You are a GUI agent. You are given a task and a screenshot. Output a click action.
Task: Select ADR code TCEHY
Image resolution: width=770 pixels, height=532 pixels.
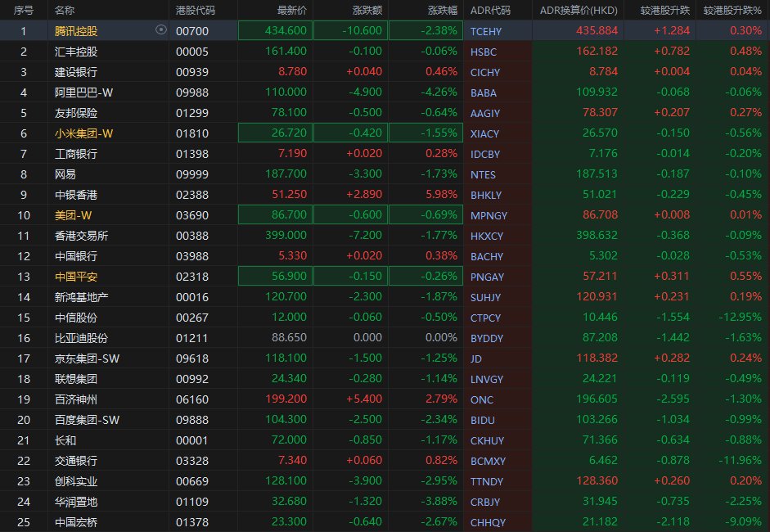pyautogui.click(x=486, y=31)
